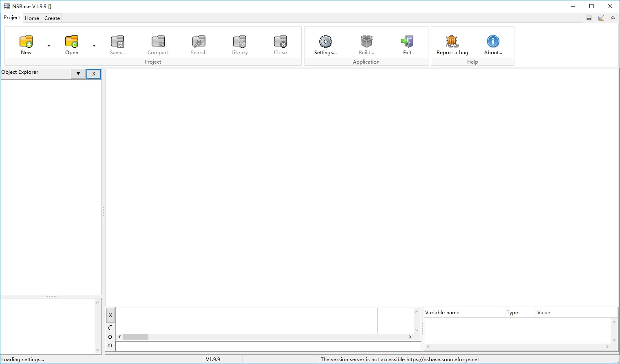The image size is (620, 364).
Task: Expand the New button dropdown arrow
Action: (49, 46)
